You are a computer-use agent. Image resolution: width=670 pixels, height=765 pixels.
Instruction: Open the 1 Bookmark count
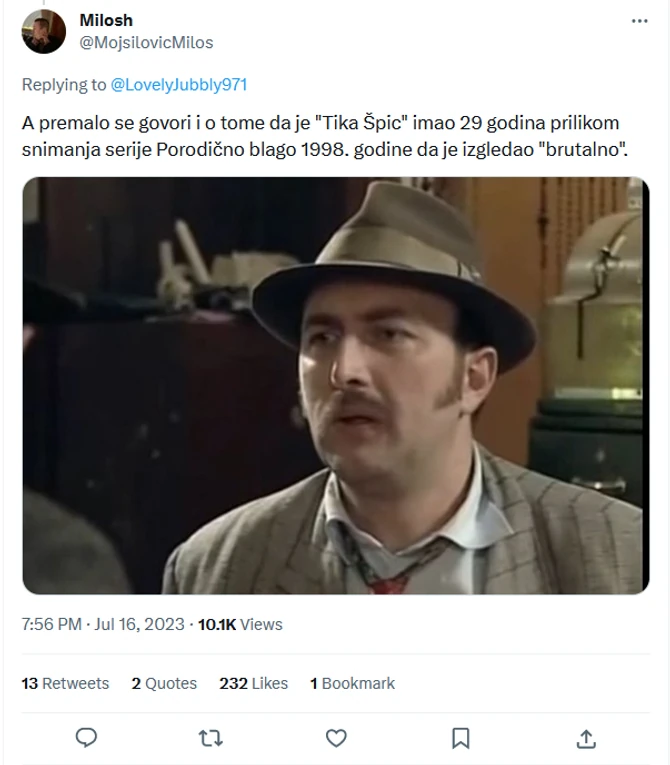point(352,683)
